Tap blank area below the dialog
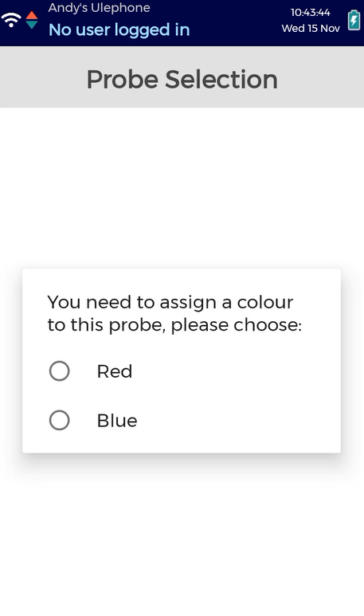This screenshot has width=364, height=616. pyautogui.click(x=182, y=542)
